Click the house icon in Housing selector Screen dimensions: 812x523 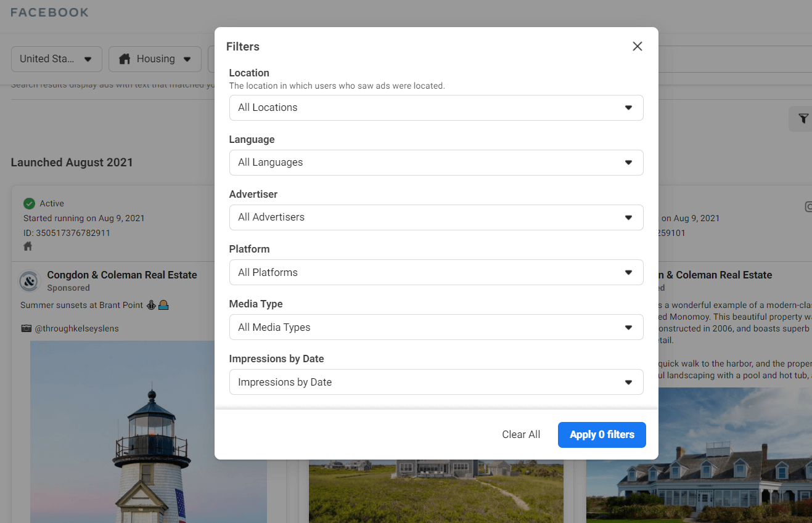tap(125, 59)
